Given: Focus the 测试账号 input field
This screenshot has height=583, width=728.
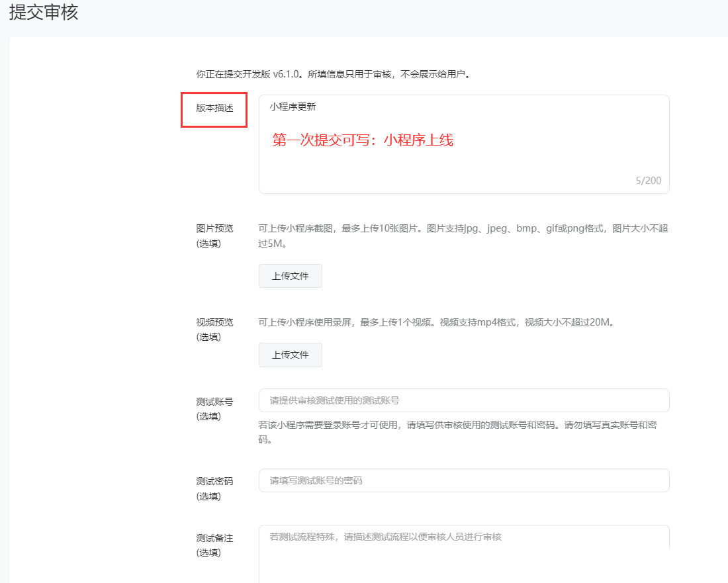Looking at the screenshot, I should (x=464, y=400).
